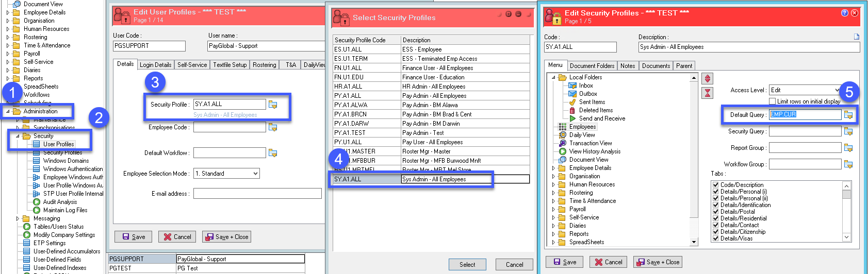Click the Audit Analysis green icon
Viewport: 868px width, 274px height.
[37, 202]
